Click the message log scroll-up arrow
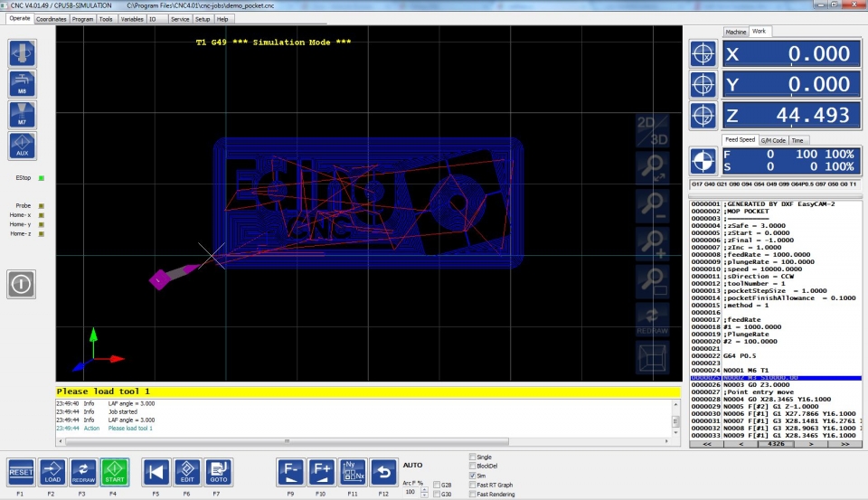 pyautogui.click(x=675, y=405)
